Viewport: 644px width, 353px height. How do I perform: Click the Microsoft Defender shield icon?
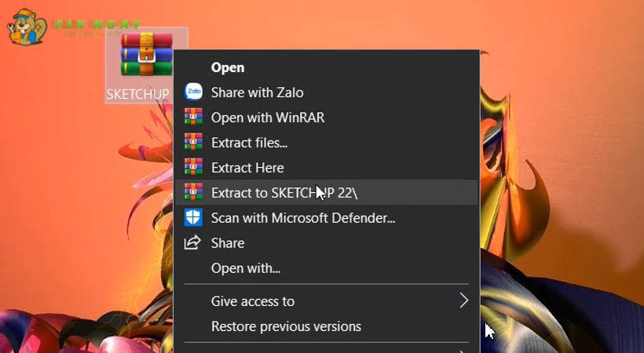(x=193, y=218)
